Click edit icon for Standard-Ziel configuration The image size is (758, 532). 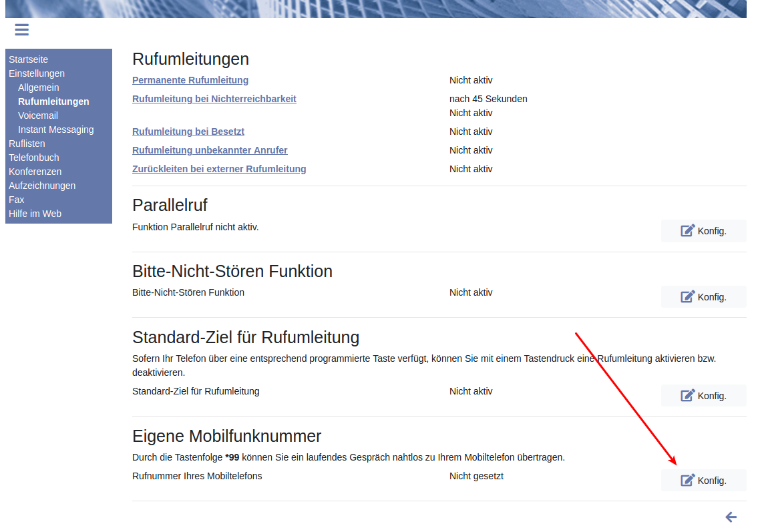tap(688, 395)
